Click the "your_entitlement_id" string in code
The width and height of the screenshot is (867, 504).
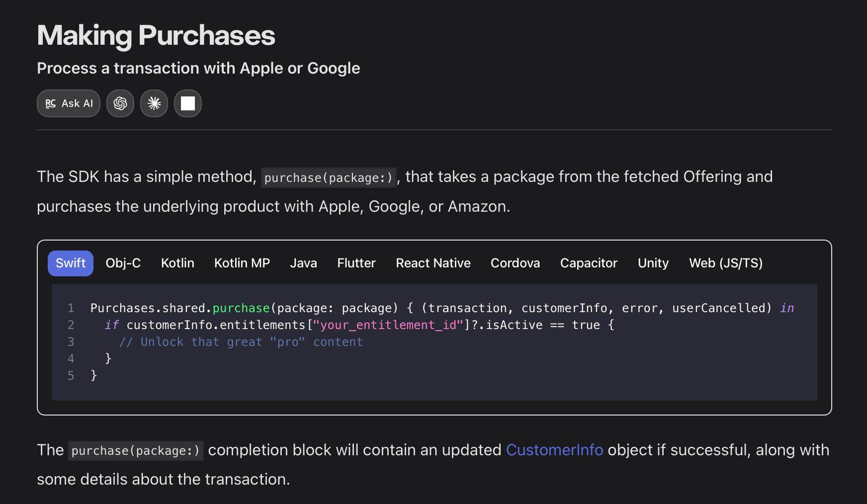tap(388, 325)
